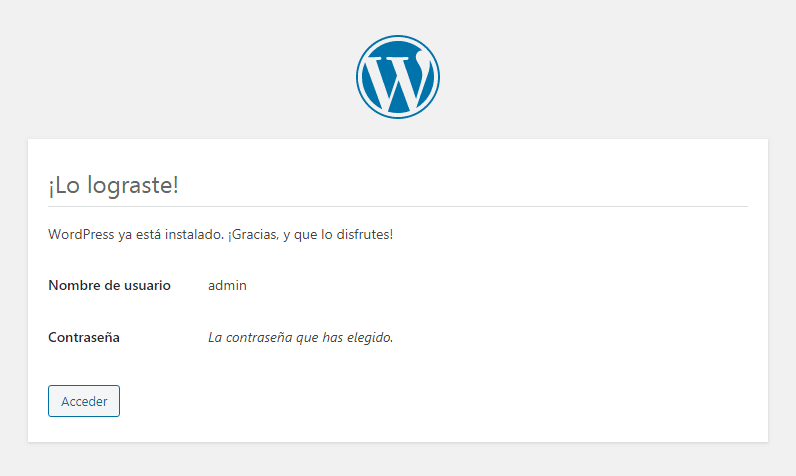Select the ¡Lo lograste! heading
The image size is (796, 476).
pyautogui.click(x=113, y=185)
